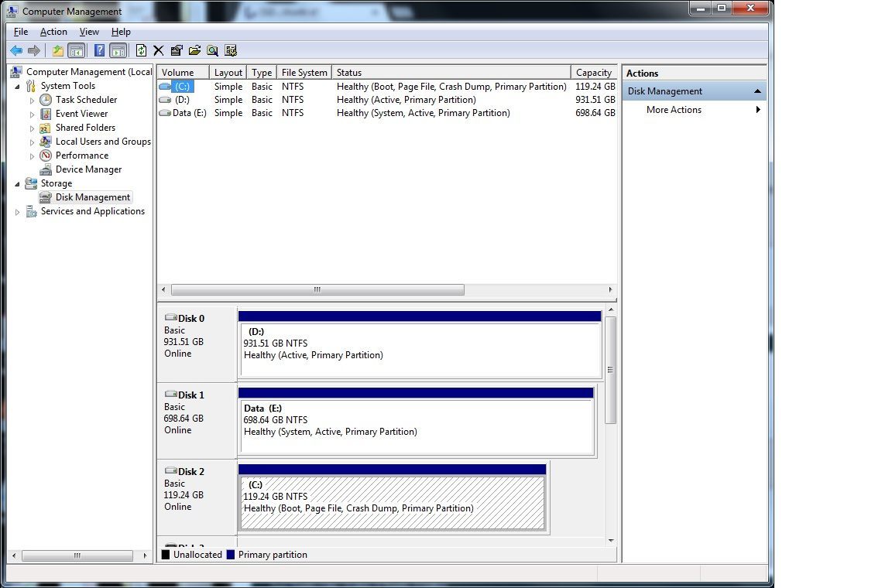This screenshot has width=892, height=588.
Task: Select the (D:) volume drive icon in list
Action: (x=165, y=100)
